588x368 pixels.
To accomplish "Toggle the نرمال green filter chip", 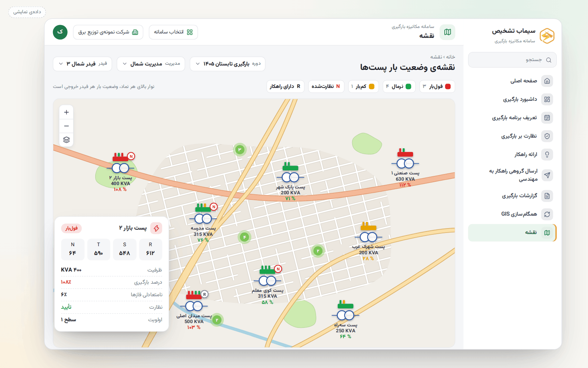I will pos(399,86).
